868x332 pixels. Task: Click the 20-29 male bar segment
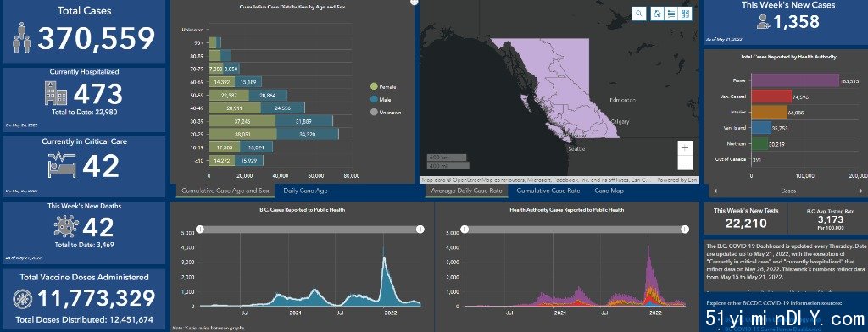coord(307,134)
